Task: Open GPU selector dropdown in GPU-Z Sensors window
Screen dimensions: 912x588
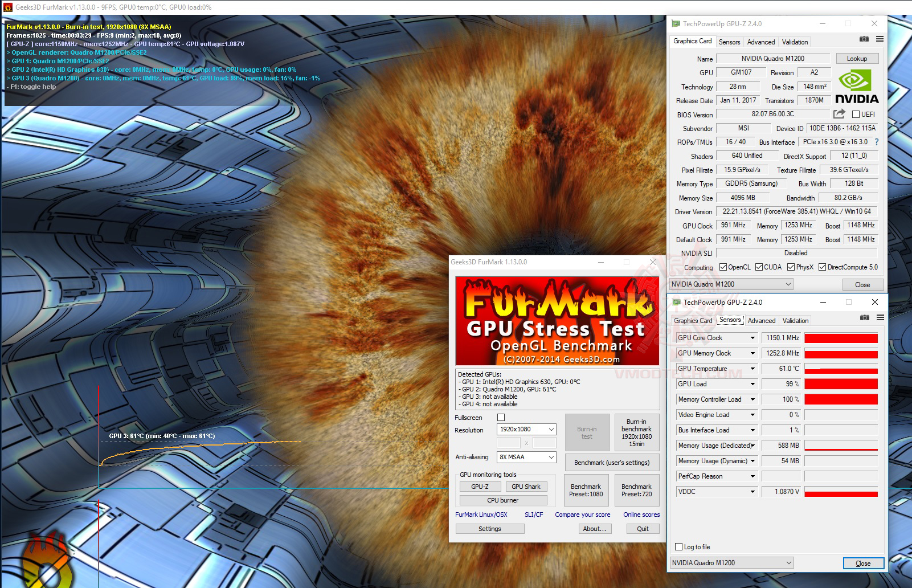Action: point(732,562)
